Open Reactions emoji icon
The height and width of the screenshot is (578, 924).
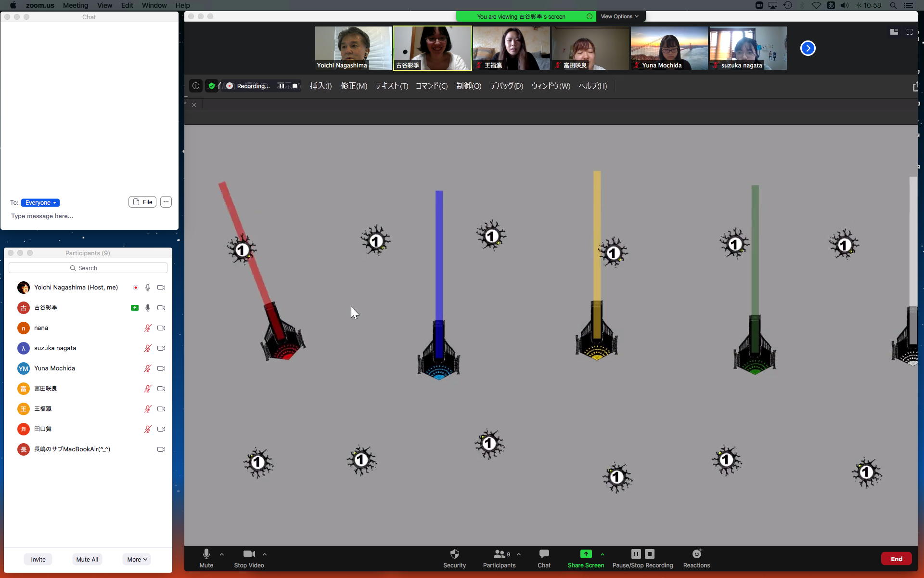coord(696,554)
